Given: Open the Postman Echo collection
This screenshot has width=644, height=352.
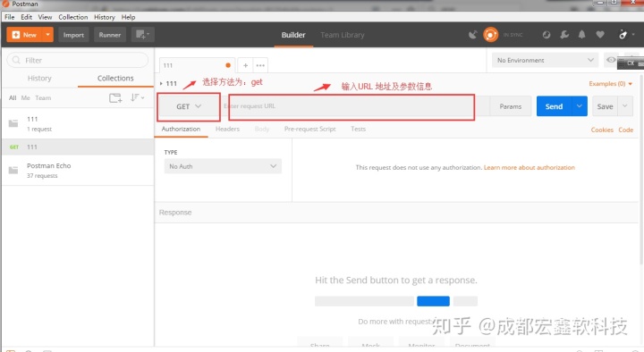Looking at the screenshot, I should [x=78, y=171].
